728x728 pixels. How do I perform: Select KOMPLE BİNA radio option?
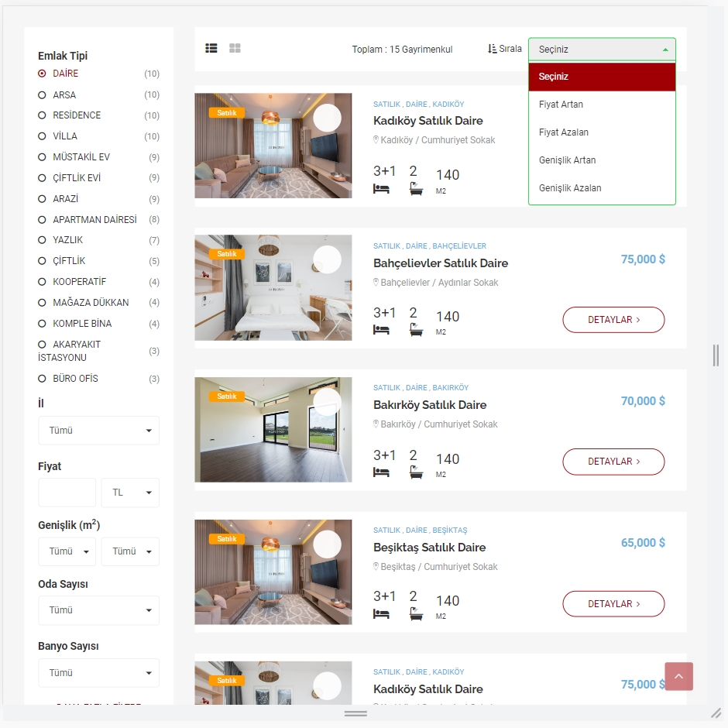coord(42,324)
